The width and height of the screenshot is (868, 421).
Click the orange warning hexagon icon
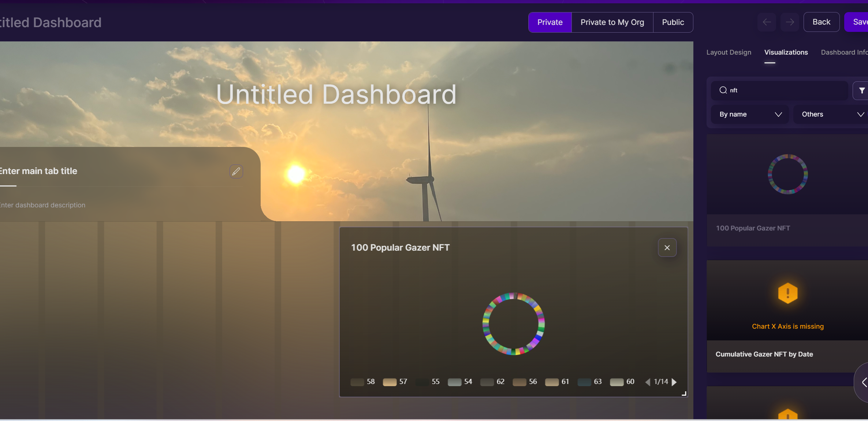[x=788, y=293]
